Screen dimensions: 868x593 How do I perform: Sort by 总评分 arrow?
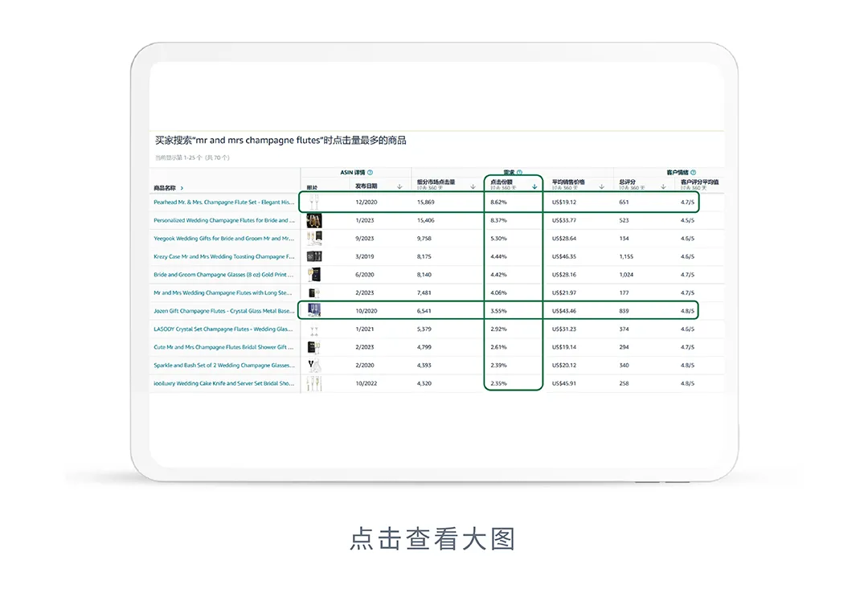coord(663,186)
